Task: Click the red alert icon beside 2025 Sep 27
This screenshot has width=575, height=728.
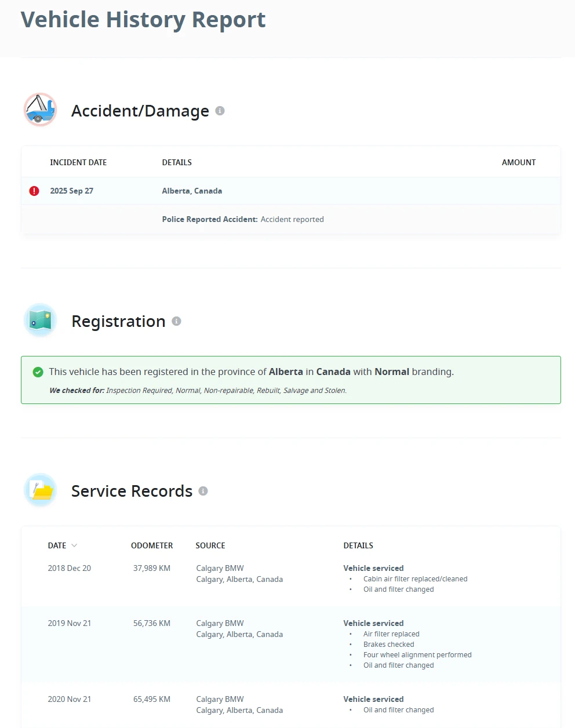Action: pos(34,191)
